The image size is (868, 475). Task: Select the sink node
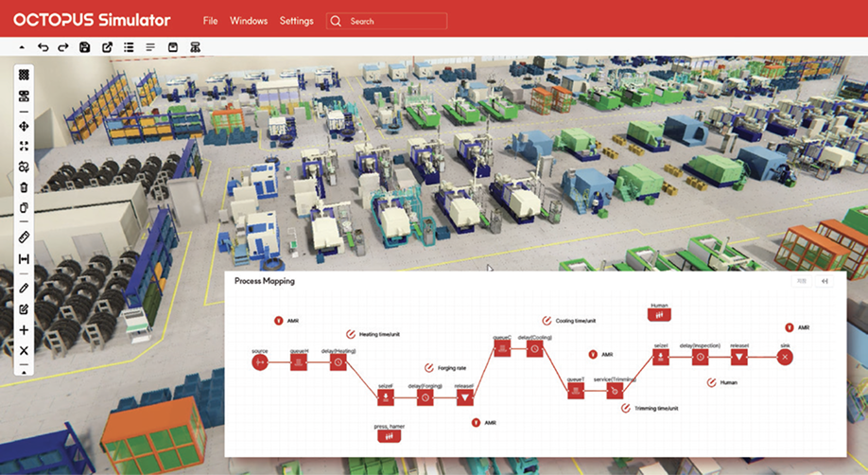785,357
